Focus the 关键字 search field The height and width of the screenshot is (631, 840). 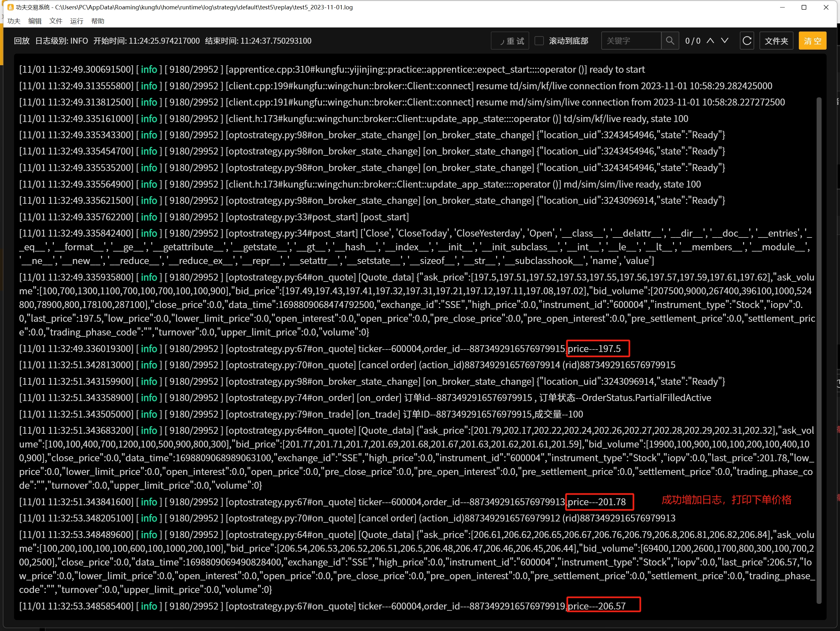click(631, 41)
